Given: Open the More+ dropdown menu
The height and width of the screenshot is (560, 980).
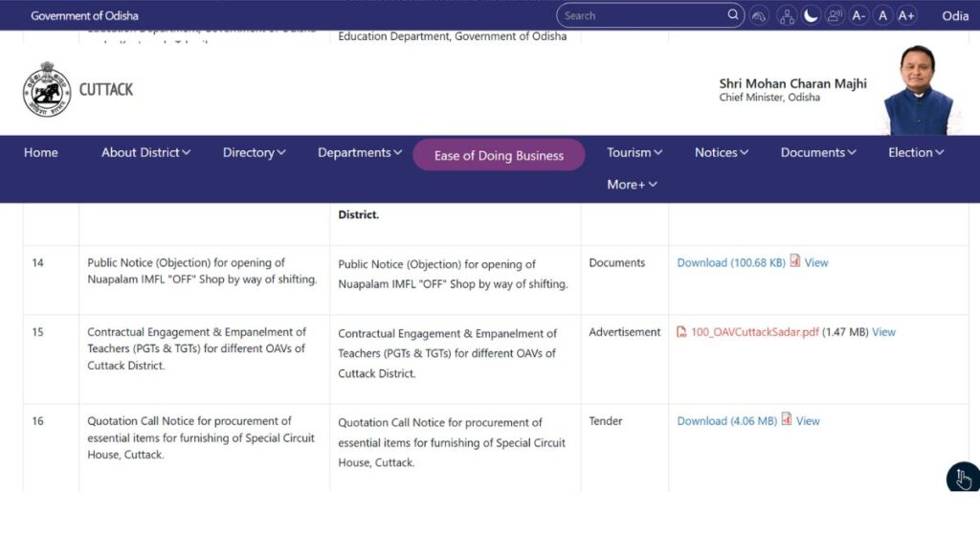Looking at the screenshot, I should click(632, 184).
